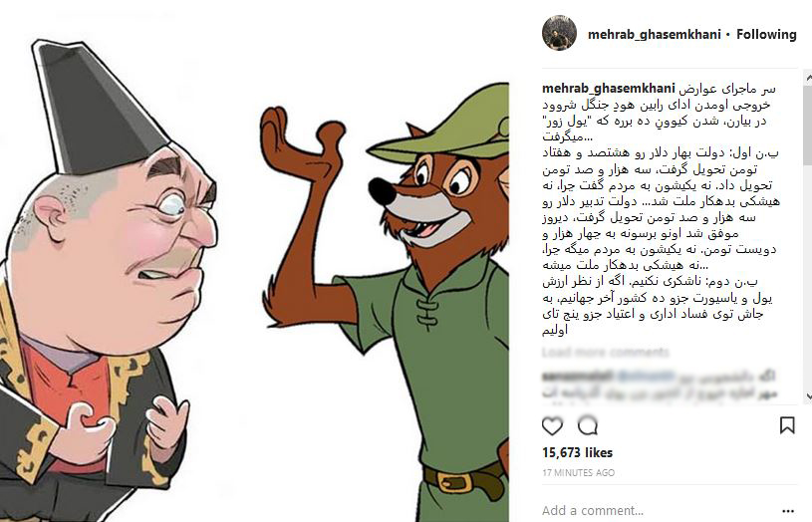Like the post with heart icon

point(552,426)
